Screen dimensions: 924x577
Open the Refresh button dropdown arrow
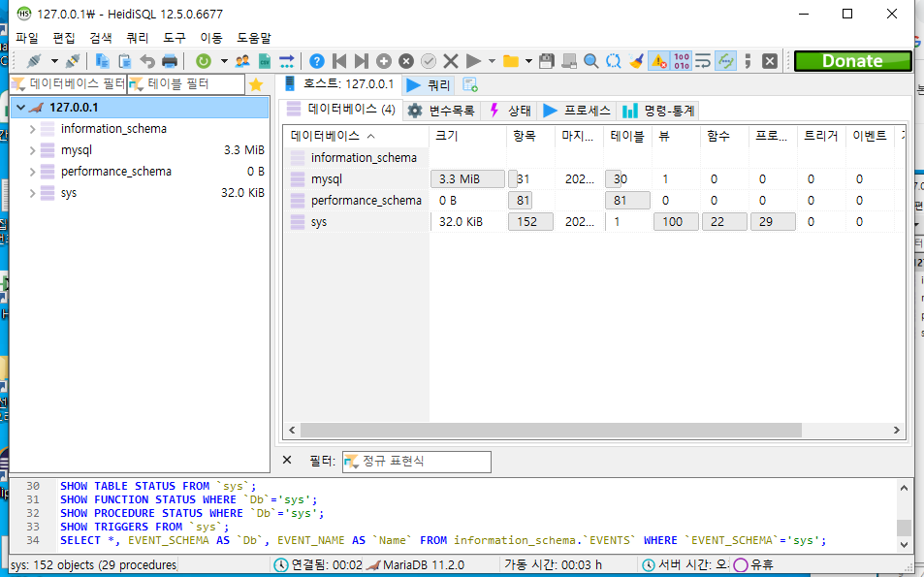click(224, 61)
